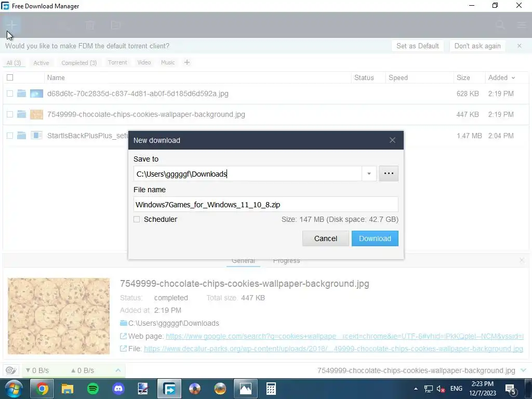The height and width of the screenshot is (399, 532).
Task: Open Calculator from taskbar
Action: tap(271, 389)
